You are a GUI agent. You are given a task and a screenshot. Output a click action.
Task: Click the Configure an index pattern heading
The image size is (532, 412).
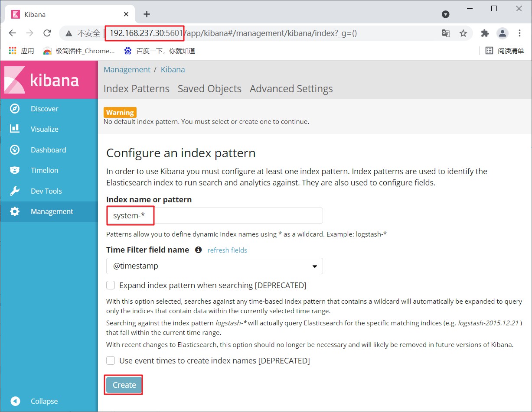[181, 153]
